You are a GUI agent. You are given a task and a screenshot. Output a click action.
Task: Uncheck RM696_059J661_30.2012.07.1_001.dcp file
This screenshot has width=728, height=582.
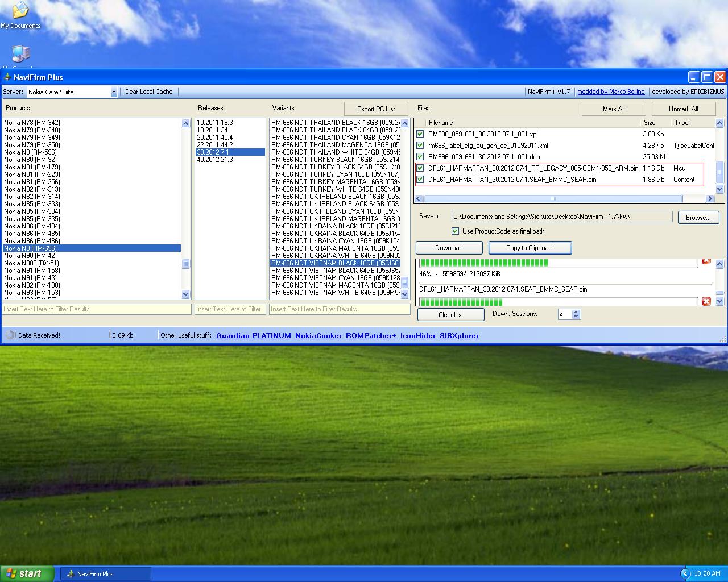tap(420, 157)
